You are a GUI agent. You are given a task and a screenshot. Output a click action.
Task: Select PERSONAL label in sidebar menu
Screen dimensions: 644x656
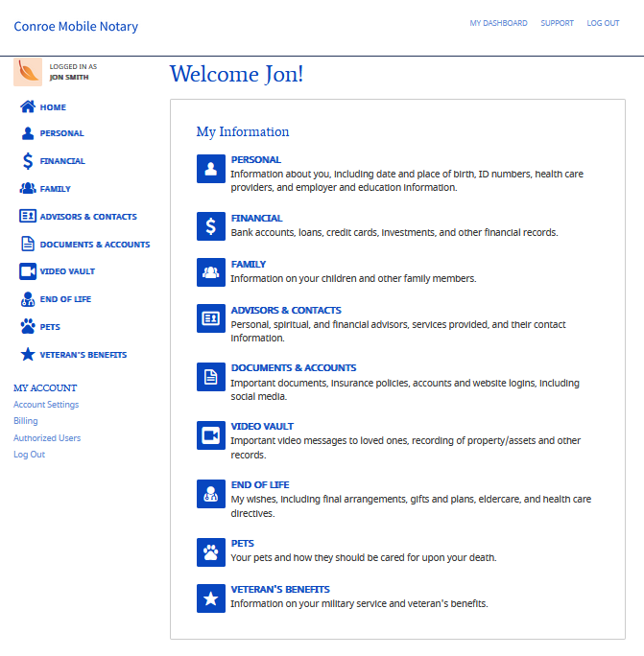pyautogui.click(x=62, y=133)
